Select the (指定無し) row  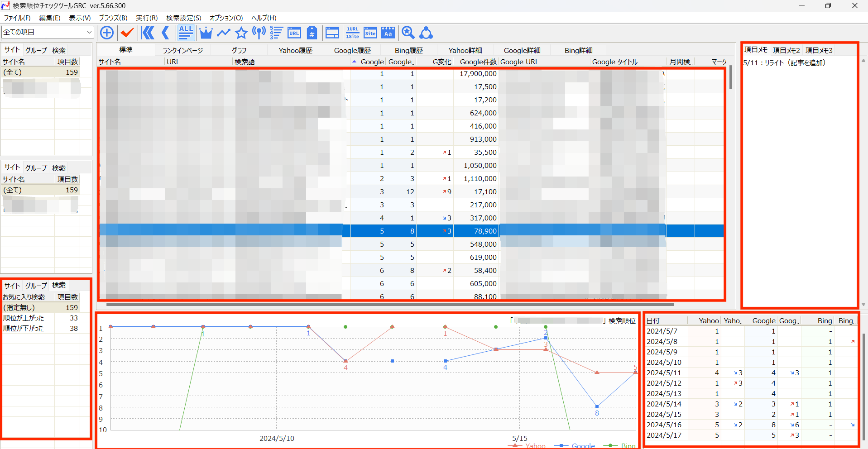pyautogui.click(x=41, y=308)
